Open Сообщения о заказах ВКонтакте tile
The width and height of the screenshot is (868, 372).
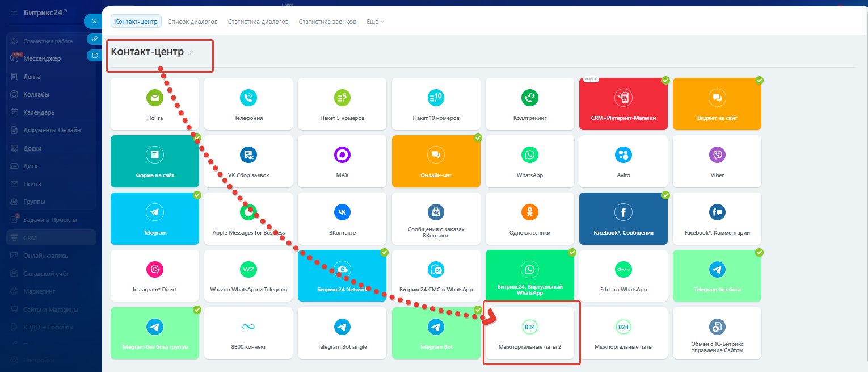point(436,219)
